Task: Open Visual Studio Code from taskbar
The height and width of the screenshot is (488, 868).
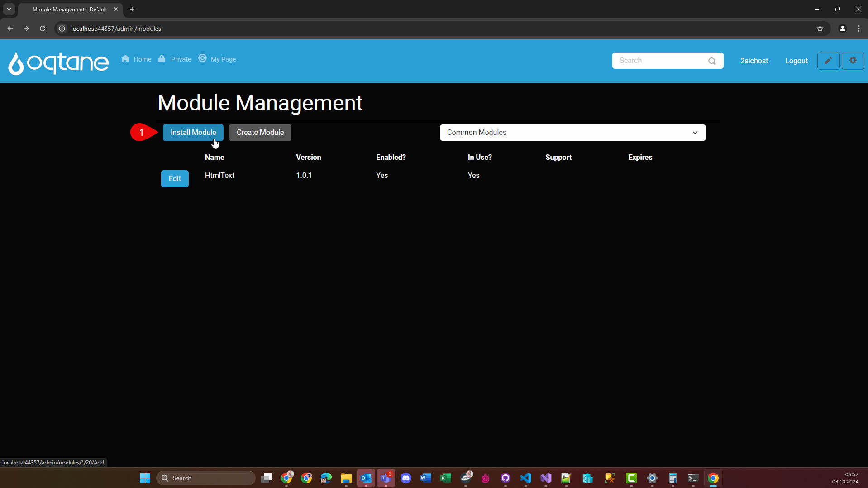Action: (525, 478)
